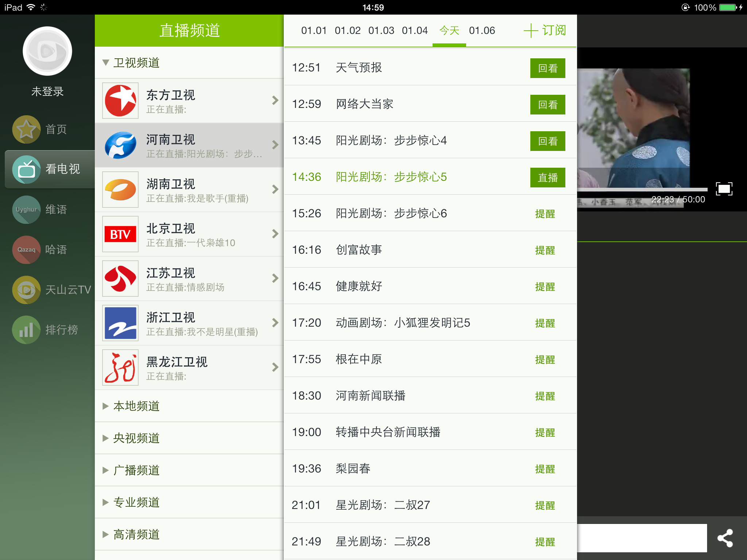Tap the battery indicator in status bar
Screen dimensions: 747x560
tap(728, 7)
